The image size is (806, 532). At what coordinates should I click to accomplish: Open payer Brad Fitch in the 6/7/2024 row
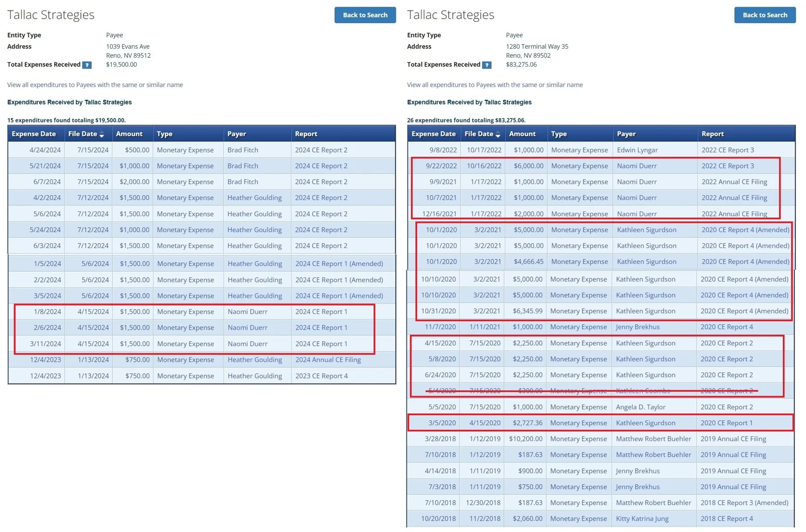click(243, 182)
